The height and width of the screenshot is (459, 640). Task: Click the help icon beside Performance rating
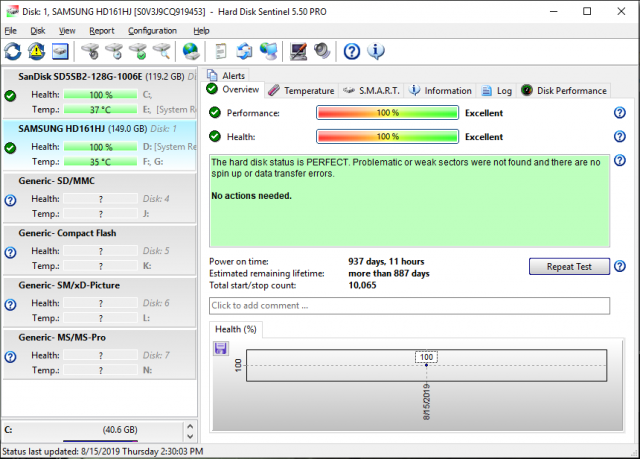pyautogui.click(x=620, y=113)
